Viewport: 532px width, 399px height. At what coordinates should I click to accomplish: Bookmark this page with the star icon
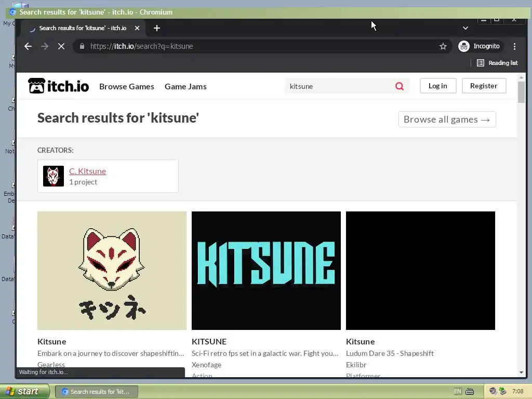point(443,46)
